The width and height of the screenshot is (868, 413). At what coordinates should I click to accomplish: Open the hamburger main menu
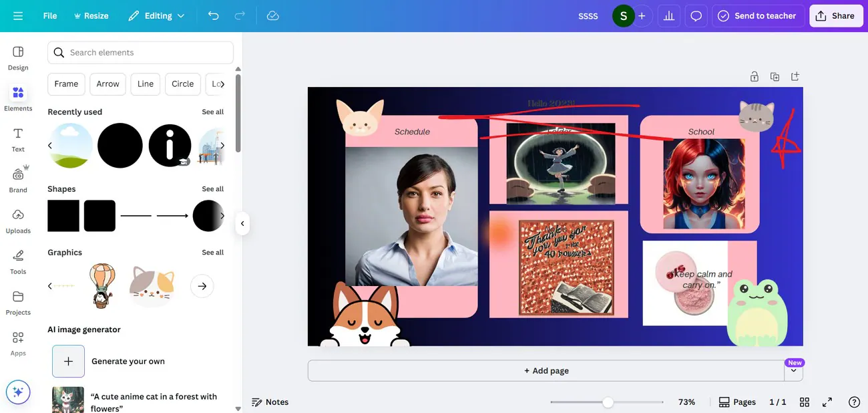click(18, 15)
